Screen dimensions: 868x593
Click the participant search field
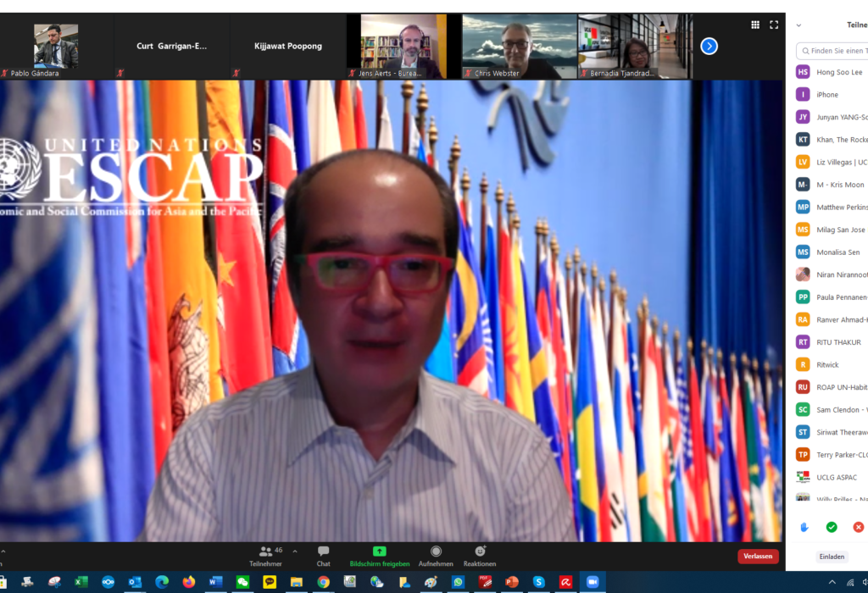(833, 51)
